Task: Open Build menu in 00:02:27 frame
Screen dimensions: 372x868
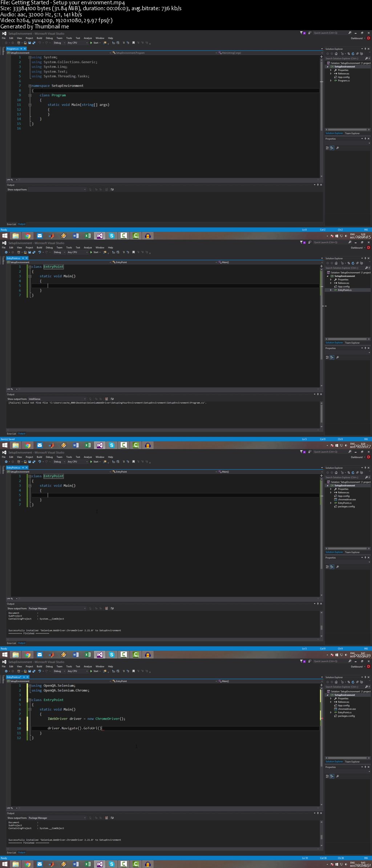Action: pyautogui.click(x=39, y=248)
